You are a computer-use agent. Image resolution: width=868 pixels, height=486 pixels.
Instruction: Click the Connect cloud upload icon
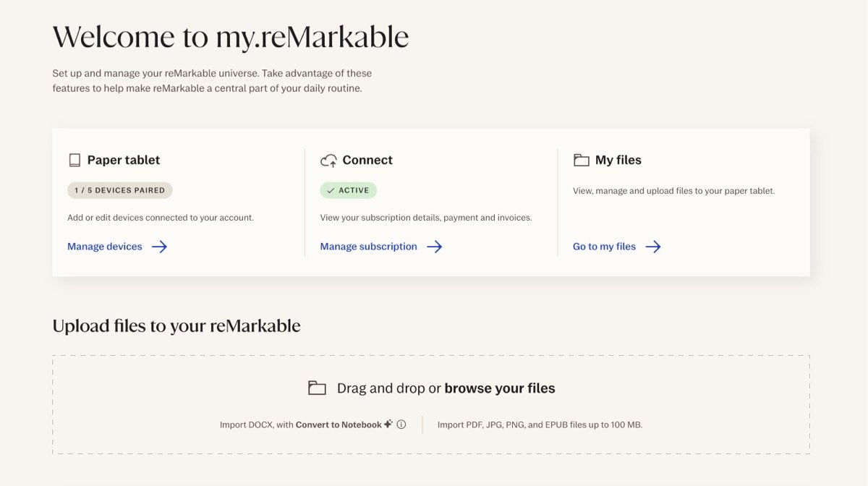pyautogui.click(x=328, y=161)
